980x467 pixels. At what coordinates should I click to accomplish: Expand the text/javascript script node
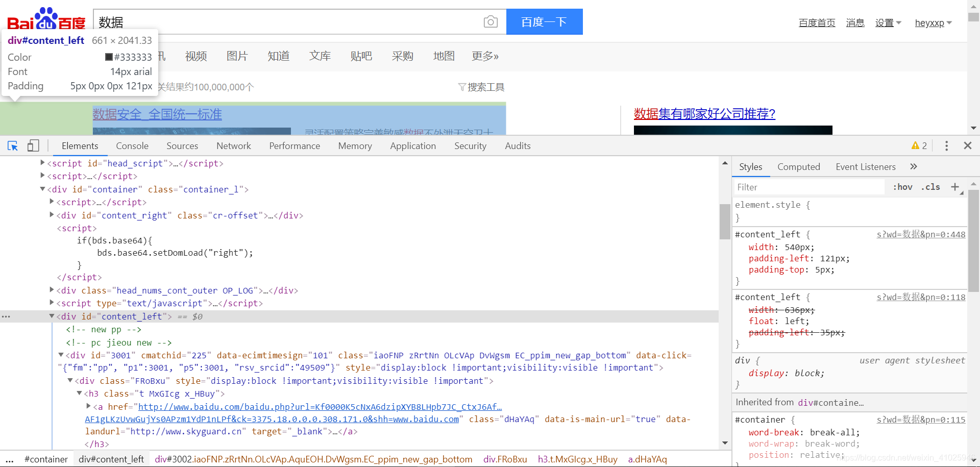(52, 303)
